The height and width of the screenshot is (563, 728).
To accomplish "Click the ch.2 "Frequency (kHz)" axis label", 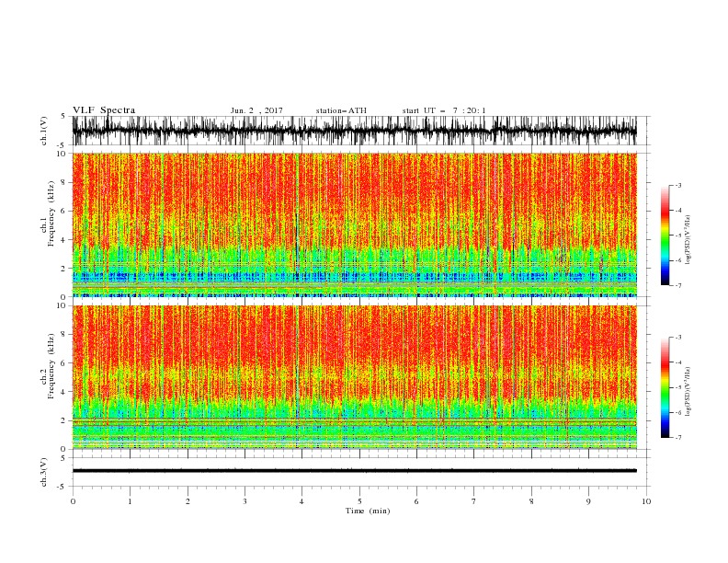I will click(51, 366).
